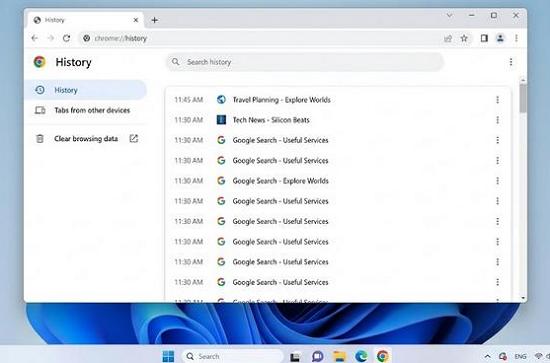Click the chrome://history address bar
Screen dimensions: 550x363
(260, 38)
